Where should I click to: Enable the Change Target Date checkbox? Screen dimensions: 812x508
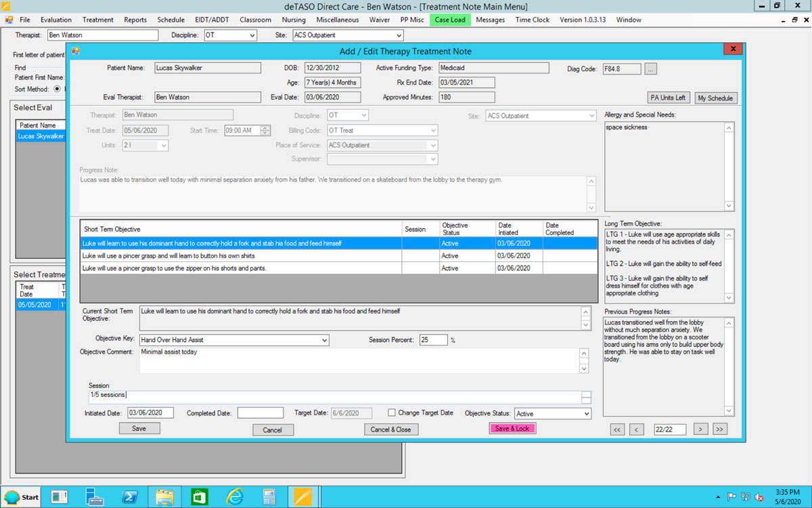(x=392, y=412)
